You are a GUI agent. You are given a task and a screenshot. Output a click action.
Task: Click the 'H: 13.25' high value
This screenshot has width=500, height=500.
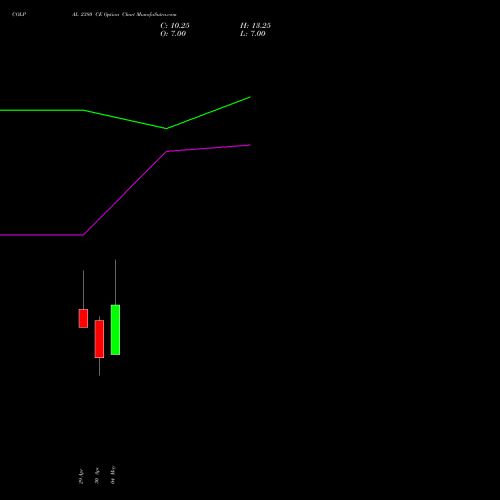coord(255,26)
